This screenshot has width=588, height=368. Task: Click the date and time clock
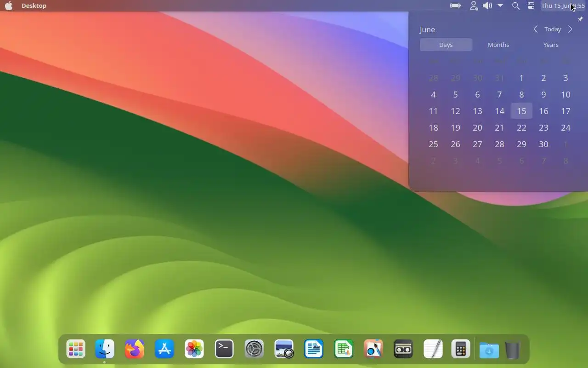(563, 6)
